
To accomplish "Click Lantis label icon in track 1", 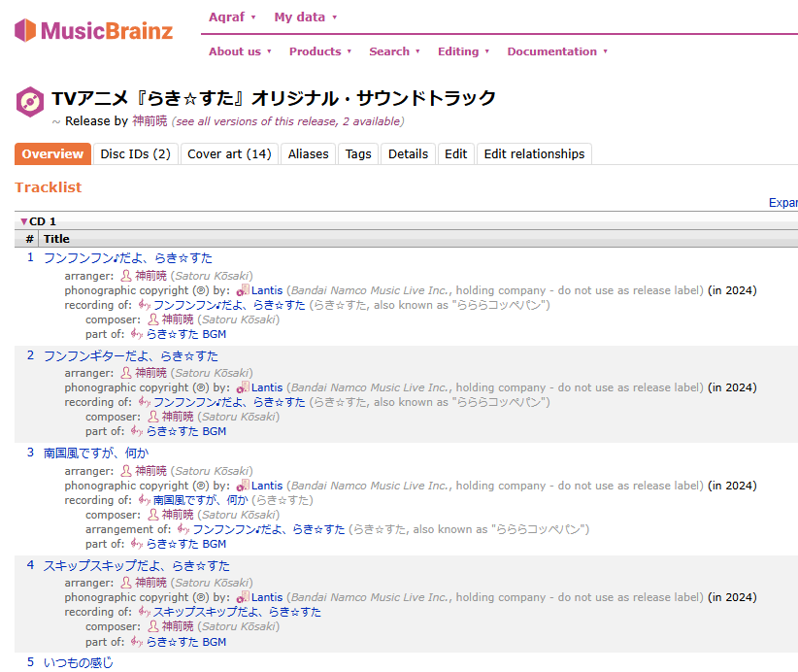I will pyautogui.click(x=243, y=290).
